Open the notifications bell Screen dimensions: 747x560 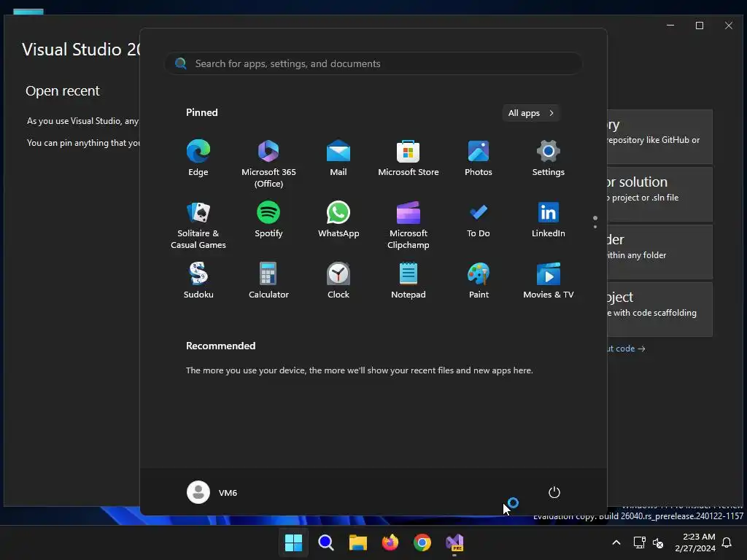click(x=727, y=542)
